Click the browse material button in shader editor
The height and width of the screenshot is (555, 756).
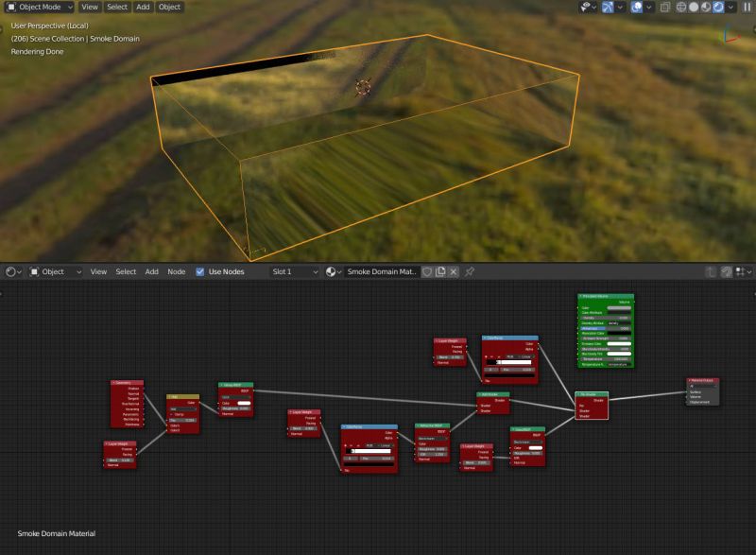330,271
